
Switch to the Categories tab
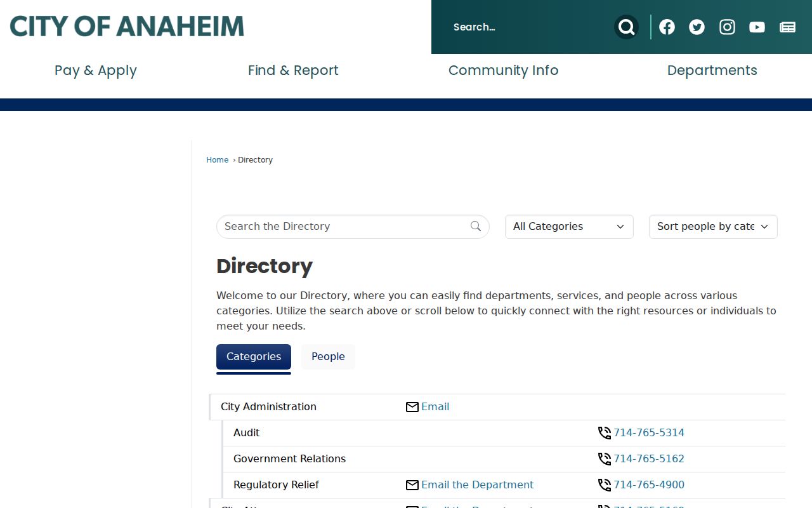[254, 357]
